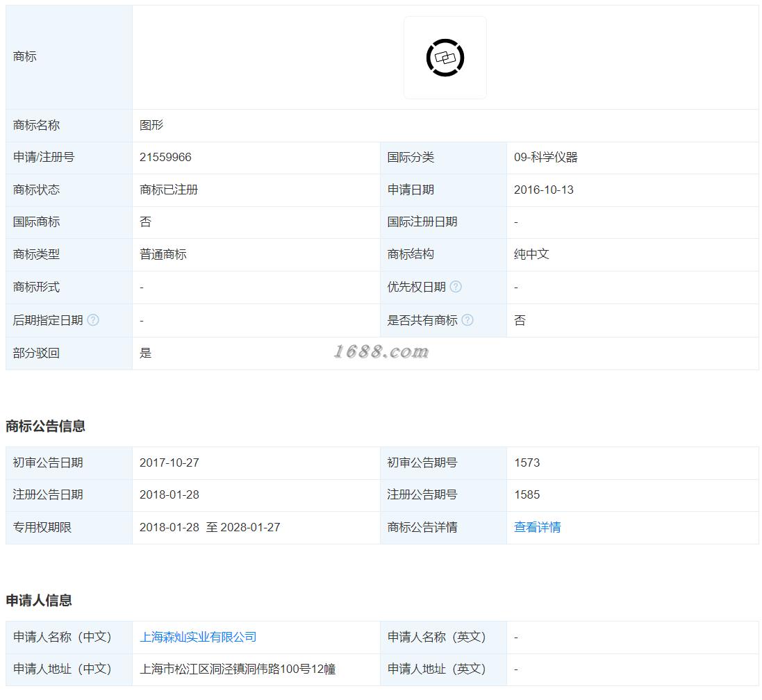Click the 国际商标 label cell
The width and height of the screenshot is (762, 700).
[x=69, y=222]
